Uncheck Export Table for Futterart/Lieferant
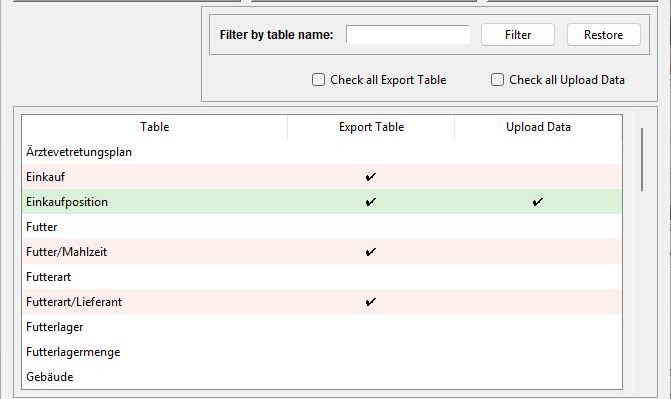The height and width of the screenshot is (399, 671). pyautogui.click(x=371, y=302)
